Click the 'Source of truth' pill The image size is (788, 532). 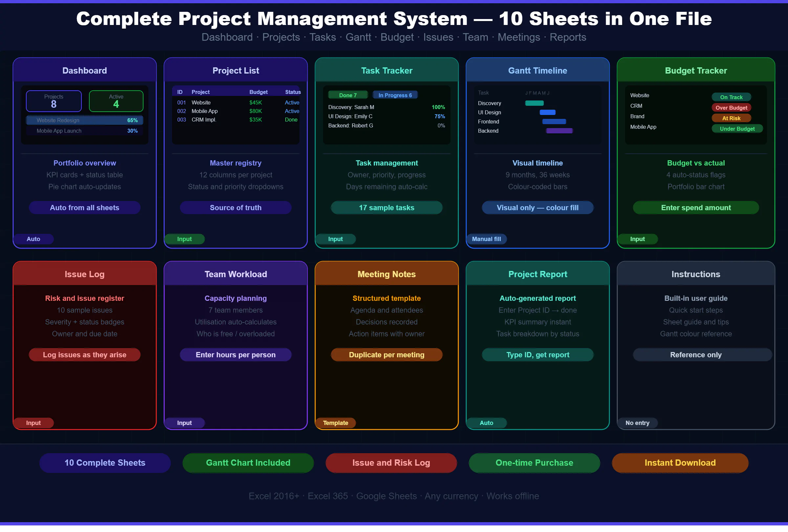point(235,208)
